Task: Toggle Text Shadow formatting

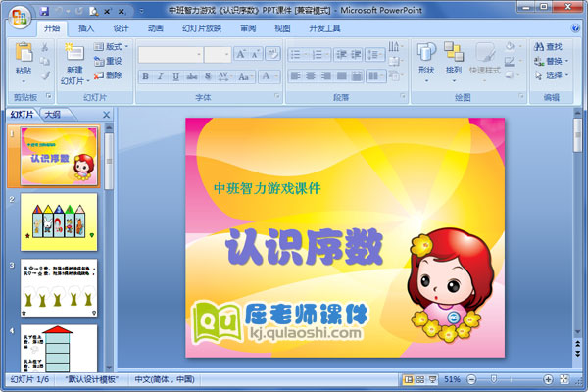Action: pos(208,76)
